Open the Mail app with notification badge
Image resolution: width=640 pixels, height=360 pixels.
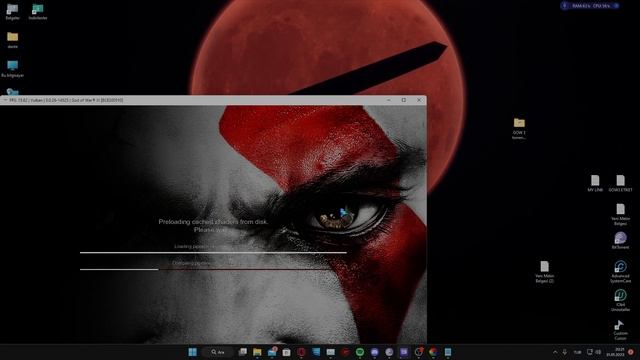(x=272, y=352)
